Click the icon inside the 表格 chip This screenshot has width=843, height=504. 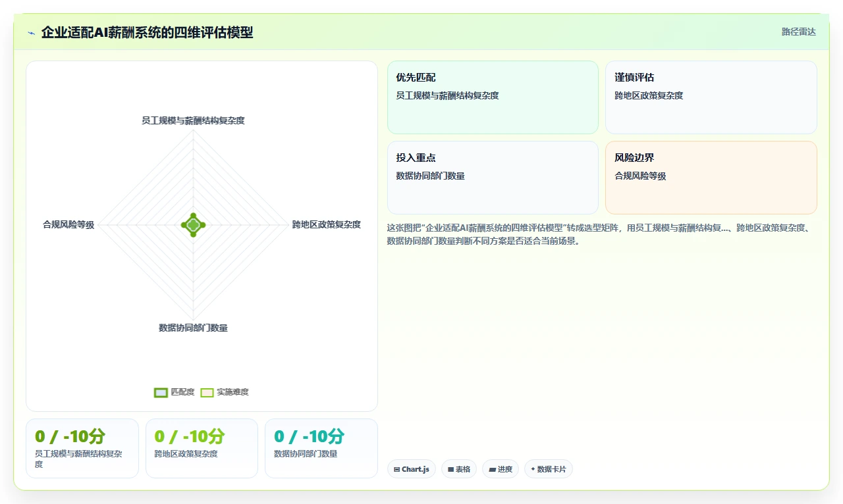pyautogui.click(x=450, y=470)
